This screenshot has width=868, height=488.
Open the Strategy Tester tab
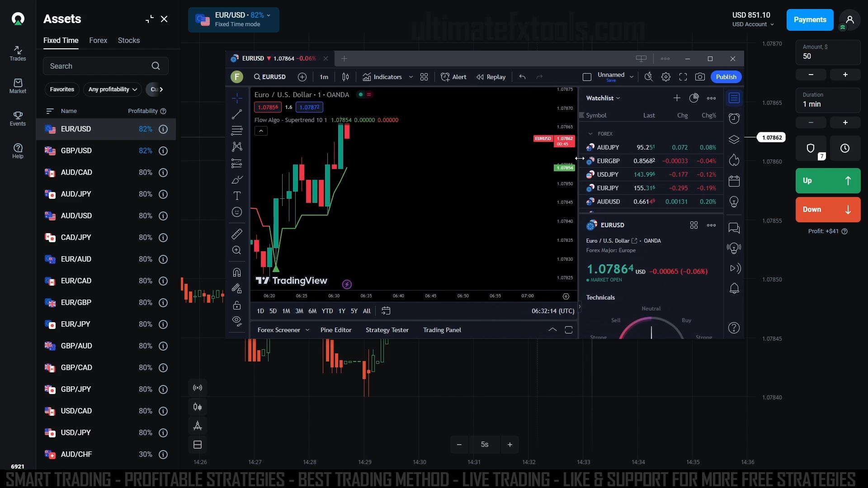387,330
